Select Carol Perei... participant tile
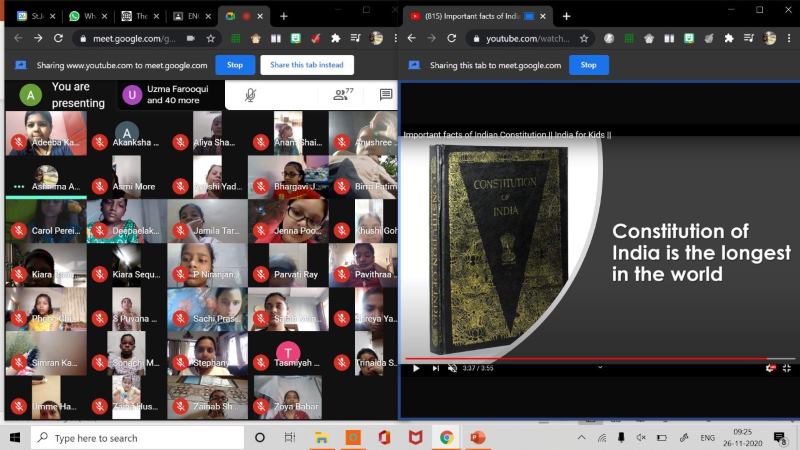 [x=46, y=221]
